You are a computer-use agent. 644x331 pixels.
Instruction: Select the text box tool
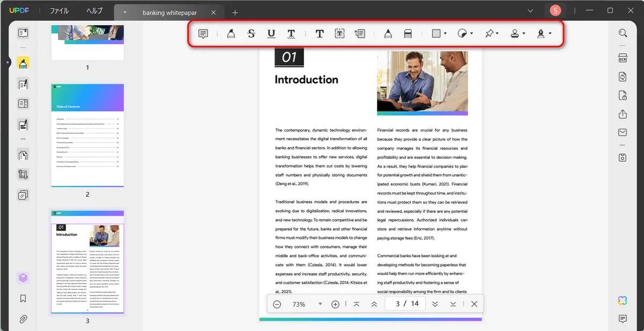pos(340,34)
